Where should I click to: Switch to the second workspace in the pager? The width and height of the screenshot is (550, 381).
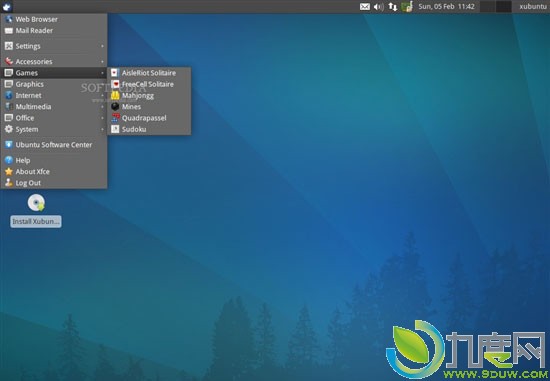[x=503, y=7]
